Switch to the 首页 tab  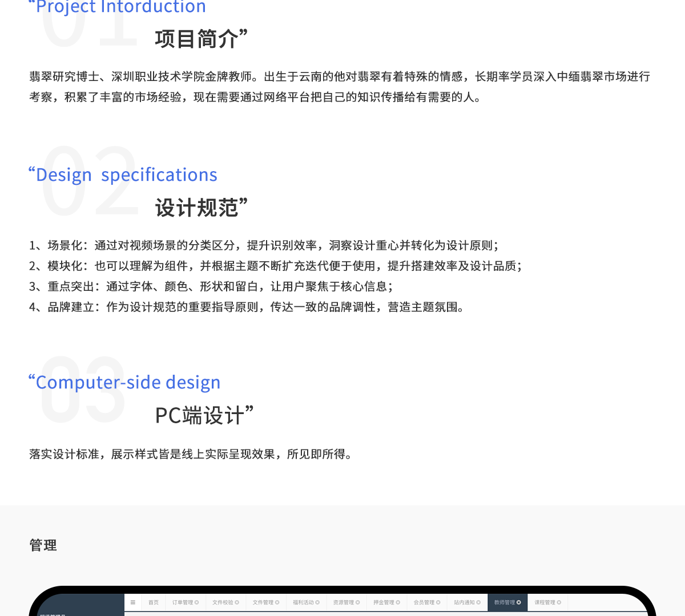coord(154,602)
